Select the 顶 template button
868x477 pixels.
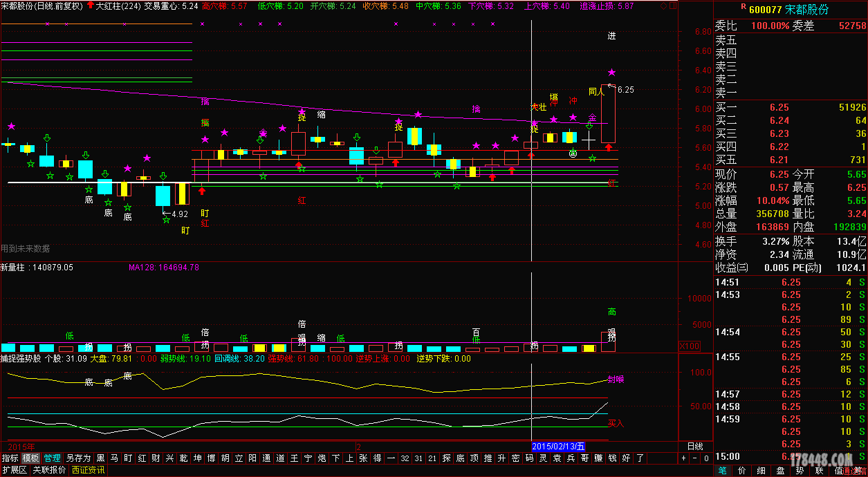pos(474,458)
